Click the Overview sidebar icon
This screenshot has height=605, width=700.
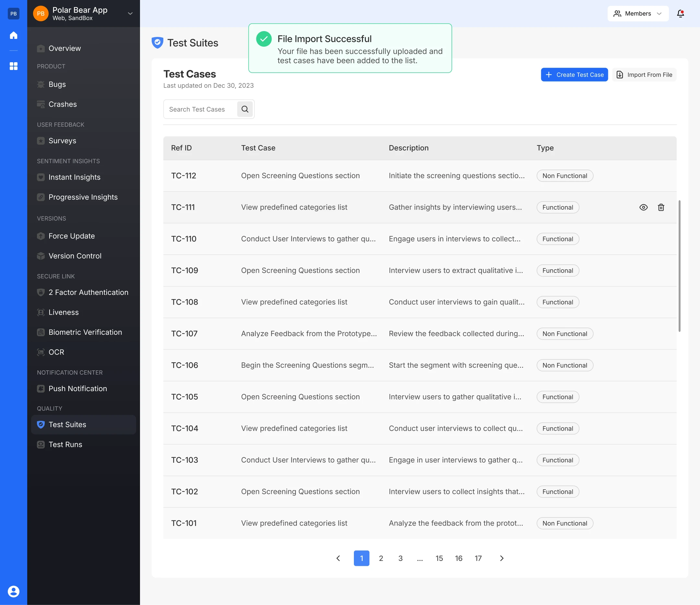[x=41, y=48]
